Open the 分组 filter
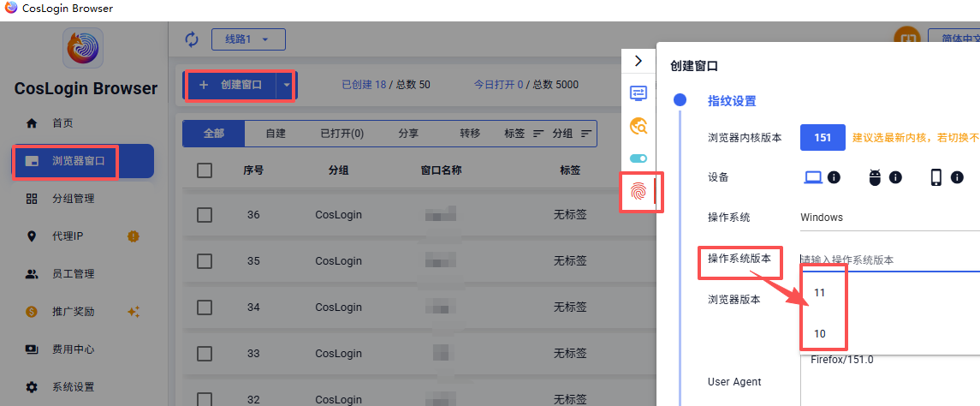The width and height of the screenshot is (980, 406). pyautogui.click(x=573, y=134)
